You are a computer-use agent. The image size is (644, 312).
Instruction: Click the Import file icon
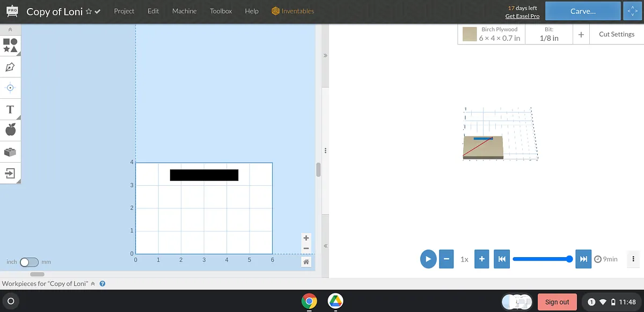(x=10, y=173)
